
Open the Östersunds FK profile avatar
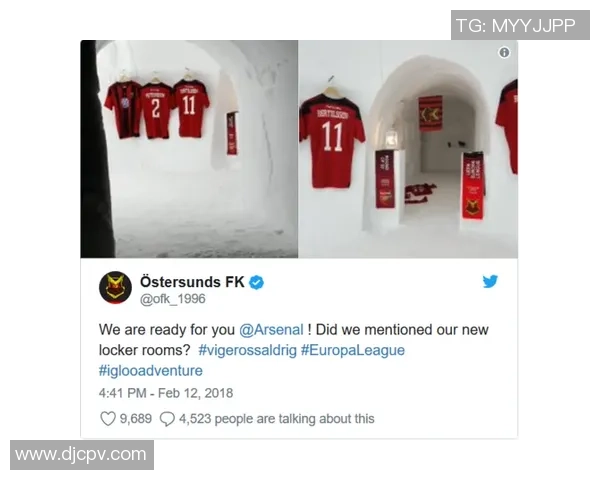coord(115,287)
